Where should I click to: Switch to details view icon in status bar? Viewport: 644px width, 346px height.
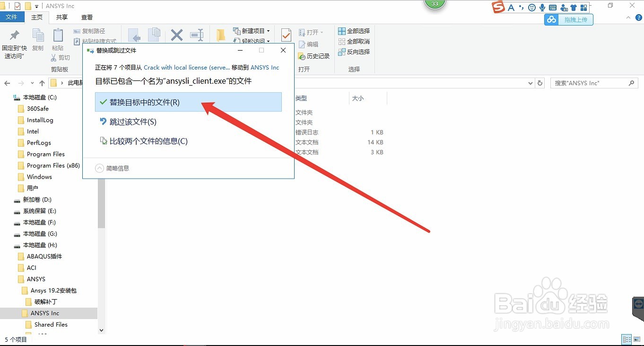[627, 339]
